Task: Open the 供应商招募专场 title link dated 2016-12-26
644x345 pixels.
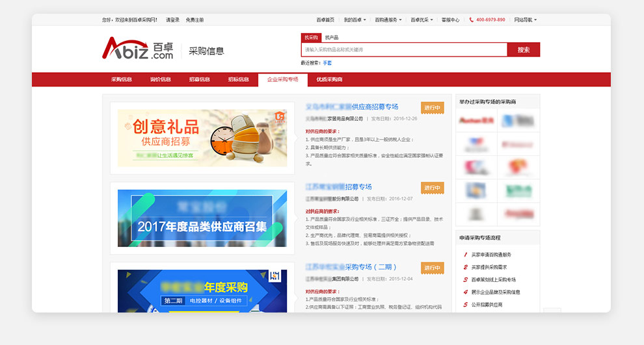Action: point(351,107)
